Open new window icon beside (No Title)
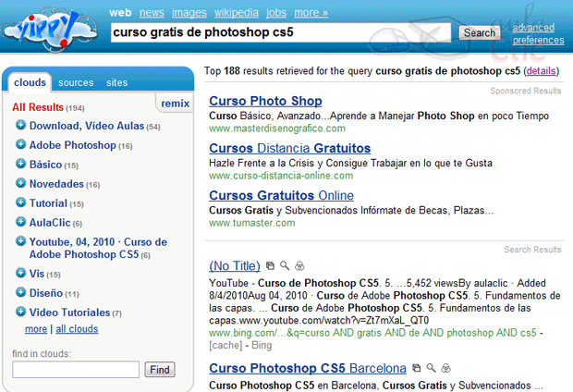Viewport: 573px width, 392px height. click(270, 266)
